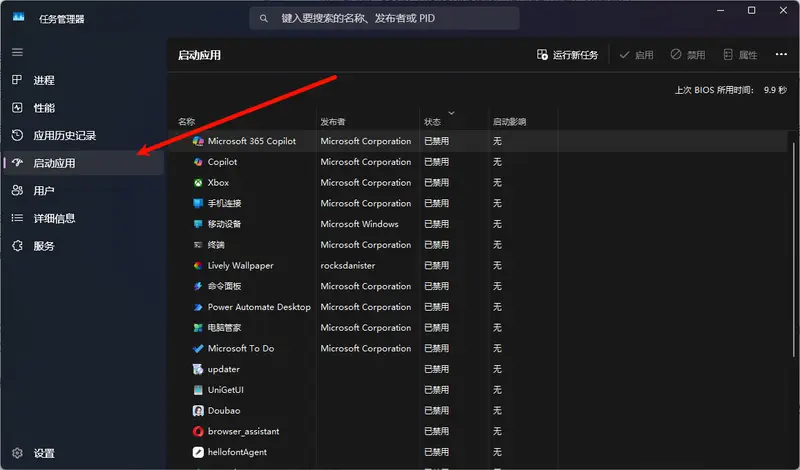This screenshot has width=800, height=470.
Task: Select the Xbox row name
Action: pos(218,183)
